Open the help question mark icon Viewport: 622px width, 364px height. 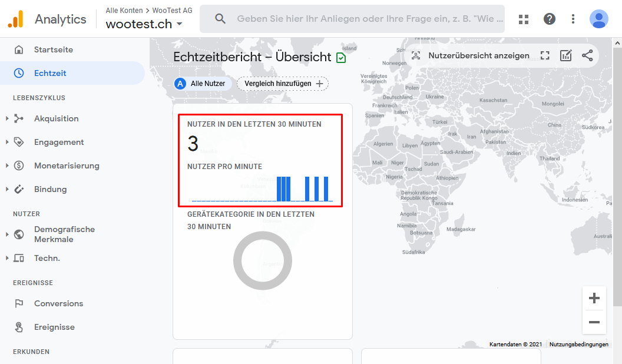(550, 19)
